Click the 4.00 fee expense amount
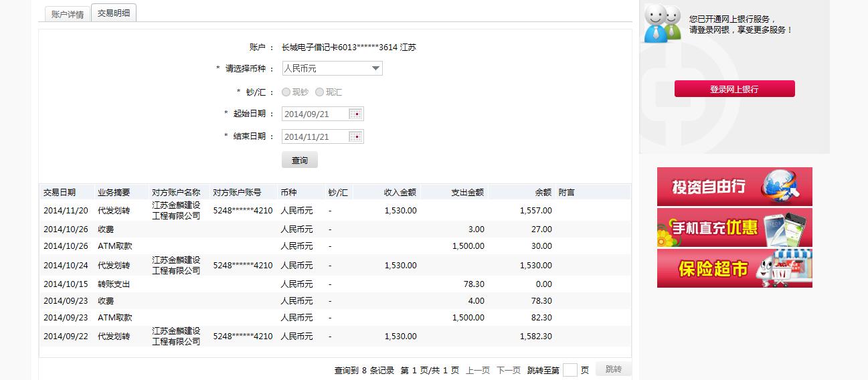The image size is (868, 380). point(476,301)
